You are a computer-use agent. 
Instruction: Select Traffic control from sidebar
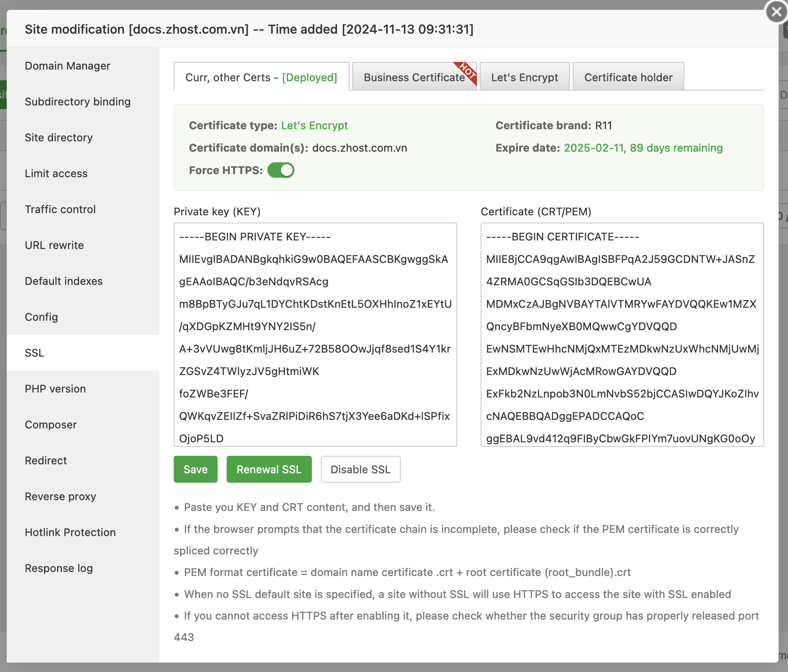pos(60,209)
